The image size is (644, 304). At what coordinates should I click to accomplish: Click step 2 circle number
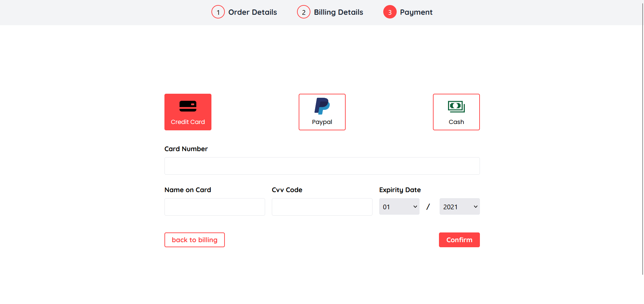[x=304, y=12]
